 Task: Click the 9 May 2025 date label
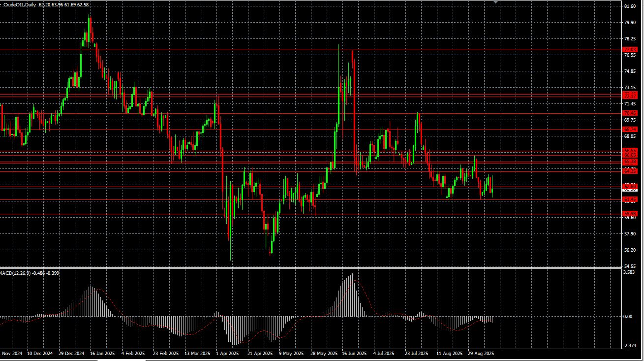292,354
